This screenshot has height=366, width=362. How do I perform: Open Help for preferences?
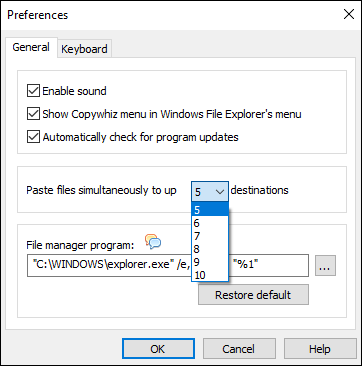[x=320, y=349]
